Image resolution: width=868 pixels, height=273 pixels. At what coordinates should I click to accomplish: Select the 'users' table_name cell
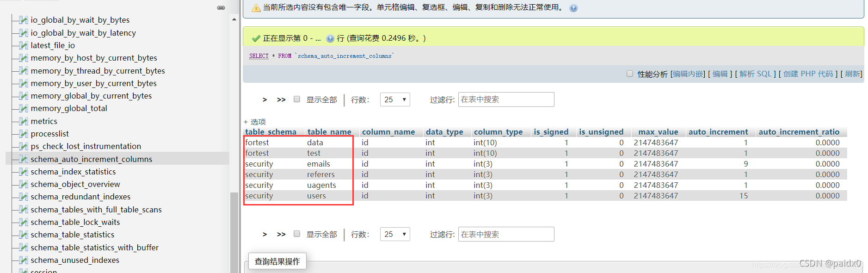click(316, 196)
